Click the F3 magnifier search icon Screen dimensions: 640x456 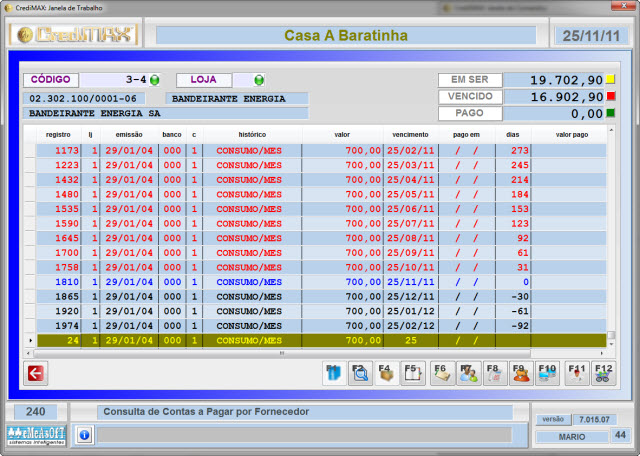point(360,373)
